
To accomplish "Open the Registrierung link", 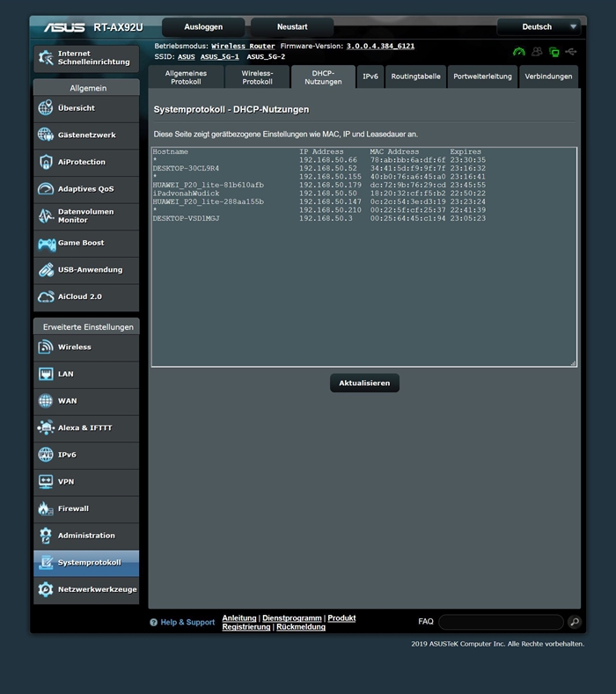I will pyautogui.click(x=246, y=627).
